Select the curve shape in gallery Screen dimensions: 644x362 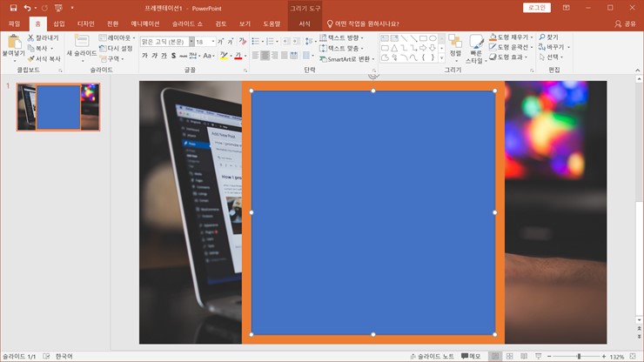click(x=413, y=58)
